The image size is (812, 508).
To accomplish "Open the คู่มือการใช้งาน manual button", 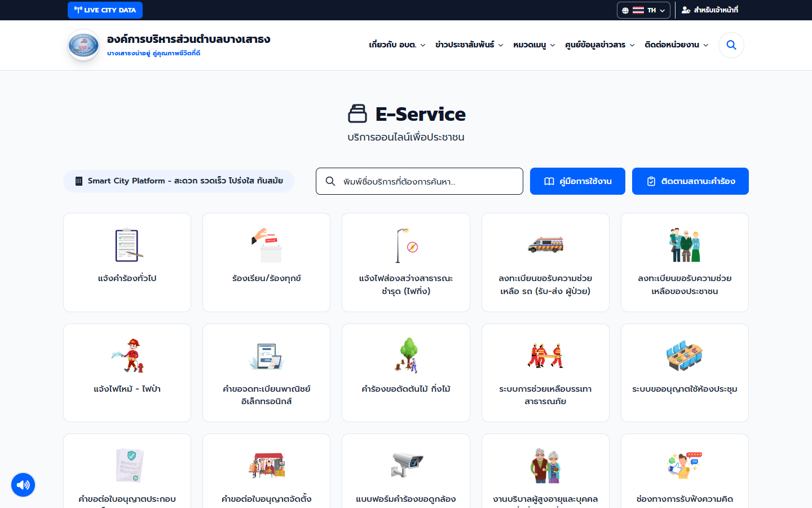I will 577,181.
